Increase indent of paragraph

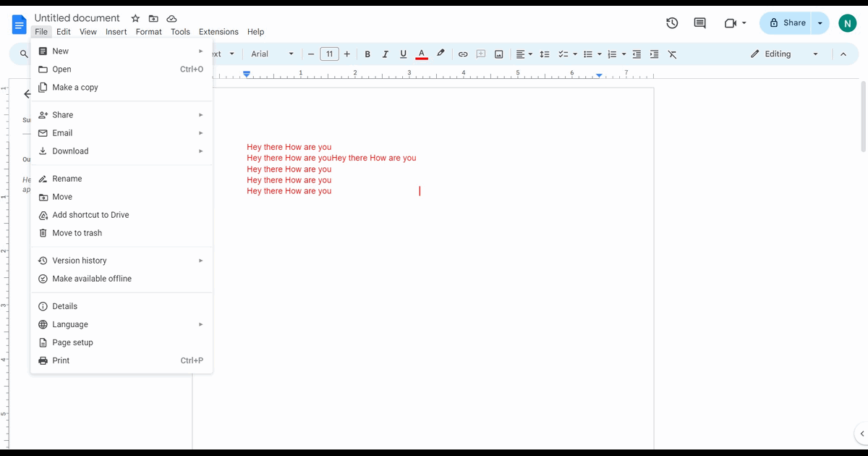pyautogui.click(x=655, y=54)
